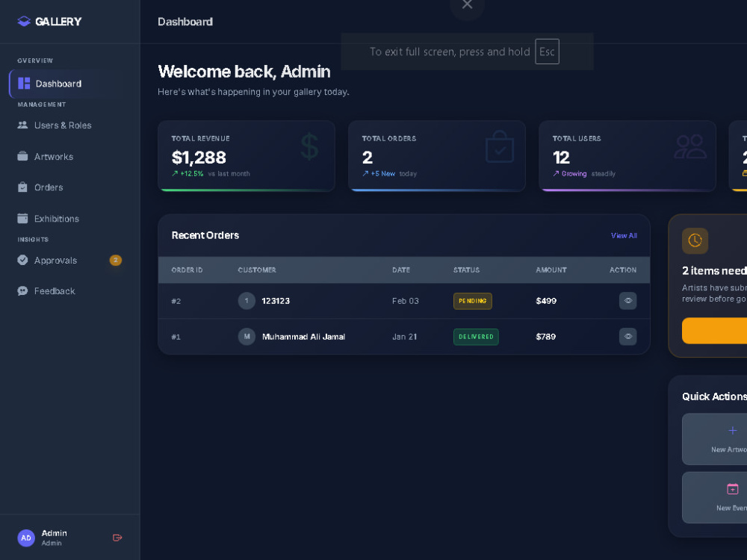Click the Jan 21 date
Screen dimensions: 747x560
pos(404,337)
